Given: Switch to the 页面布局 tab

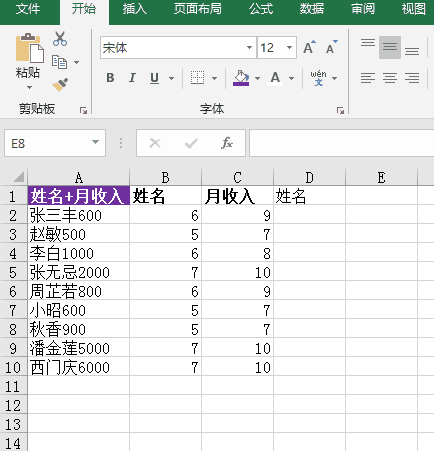Looking at the screenshot, I should [198, 9].
